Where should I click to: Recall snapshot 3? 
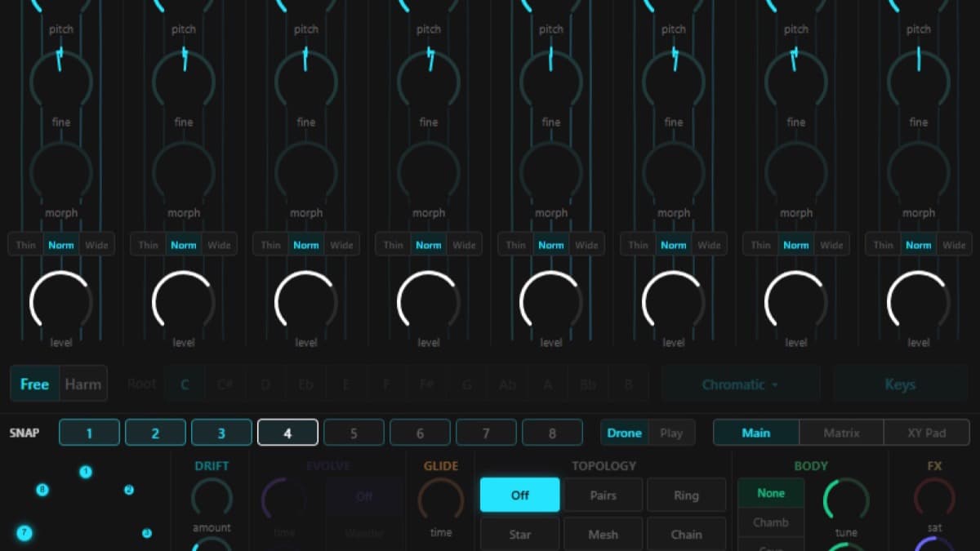pyautogui.click(x=221, y=433)
